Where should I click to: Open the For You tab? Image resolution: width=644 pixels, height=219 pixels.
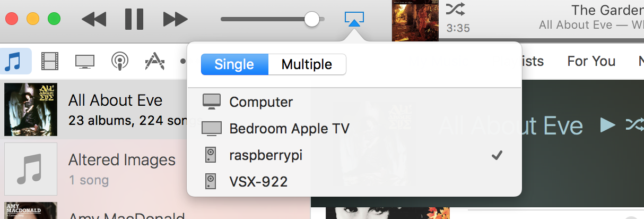point(591,61)
